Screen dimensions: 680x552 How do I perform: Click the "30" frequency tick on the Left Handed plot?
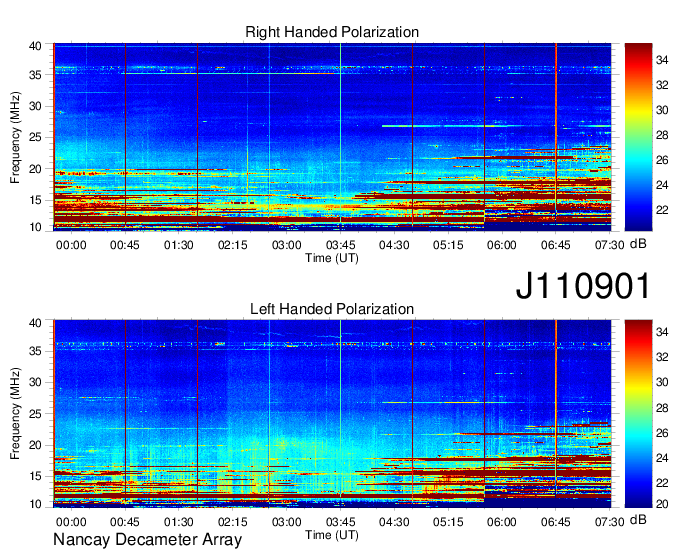point(35,382)
